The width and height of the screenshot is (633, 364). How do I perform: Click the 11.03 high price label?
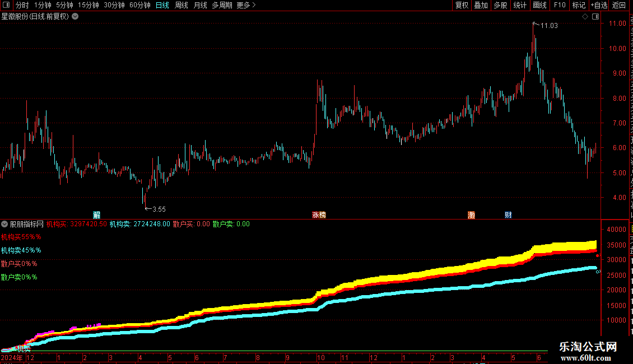[549, 26]
